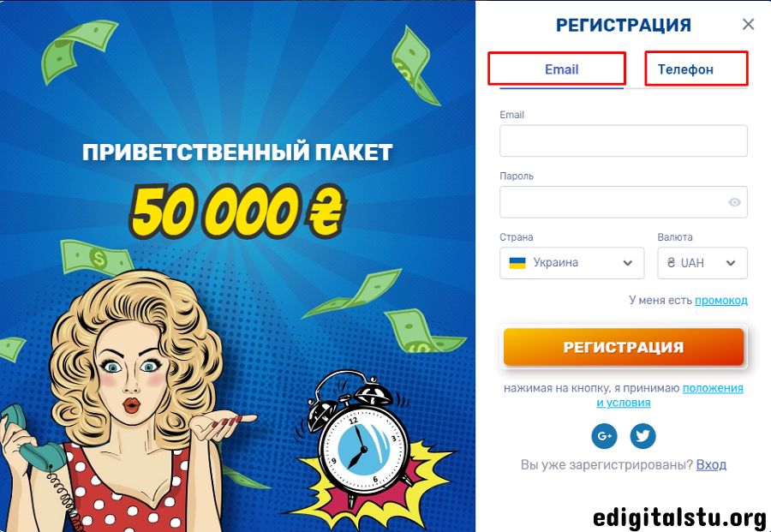Open the Украина country selector chevron
This screenshot has height=532, width=771.
pyautogui.click(x=627, y=263)
